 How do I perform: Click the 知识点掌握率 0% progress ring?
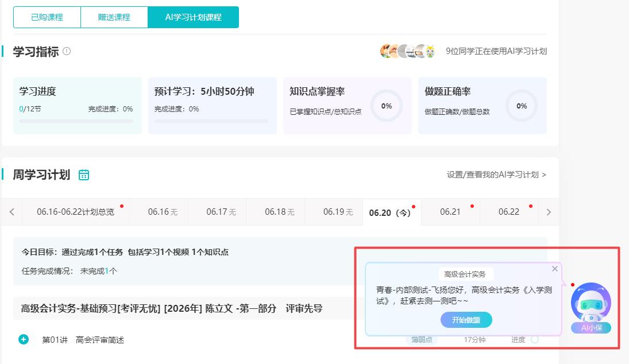(386, 106)
